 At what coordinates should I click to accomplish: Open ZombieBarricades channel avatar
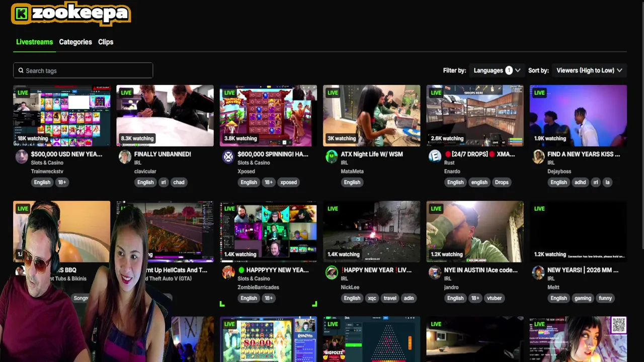click(x=228, y=273)
